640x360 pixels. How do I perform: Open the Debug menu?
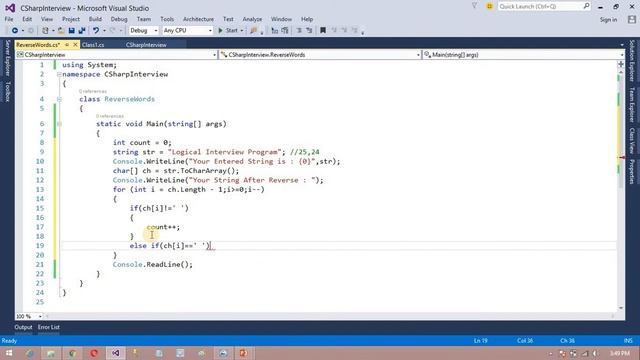[119, 19]
